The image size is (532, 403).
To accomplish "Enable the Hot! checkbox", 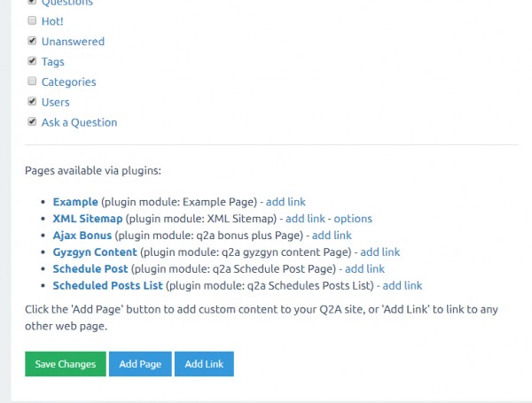I will point(33,20).
